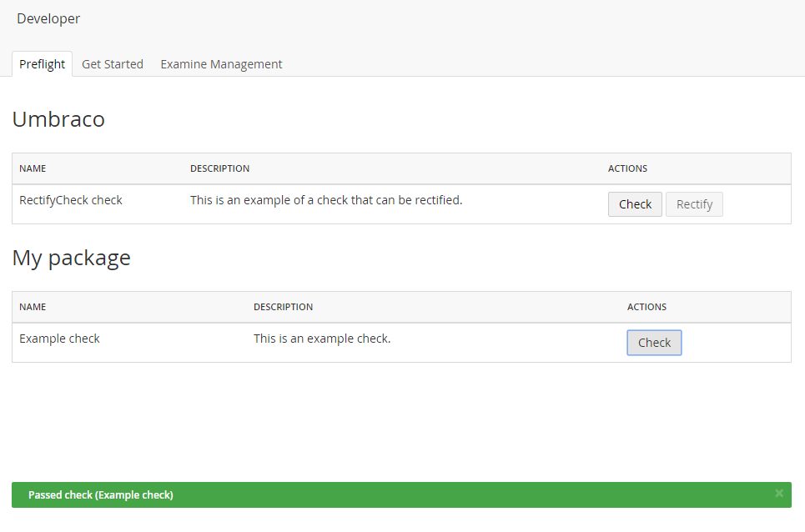Run Check for RectifyCheck check
Screen dimensions: 805x532
point(635,204)
